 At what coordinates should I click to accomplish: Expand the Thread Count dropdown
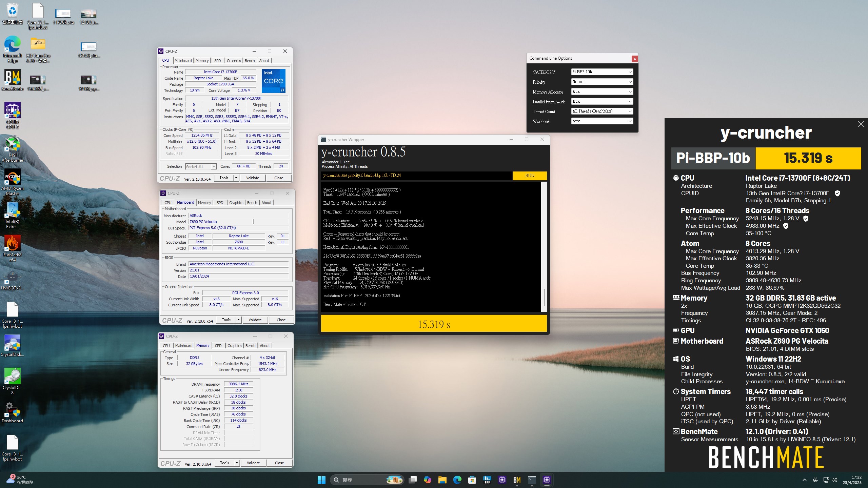click(602, 111)
